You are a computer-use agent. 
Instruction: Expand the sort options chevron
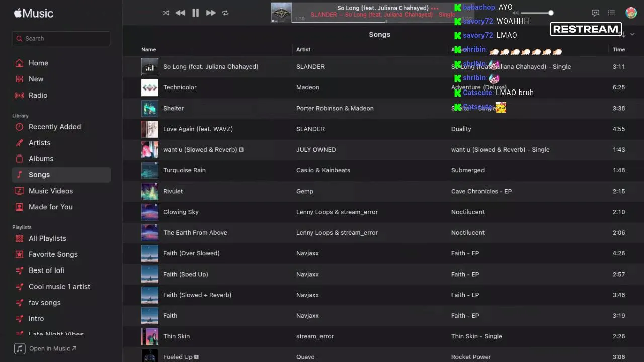click(632, 34)
